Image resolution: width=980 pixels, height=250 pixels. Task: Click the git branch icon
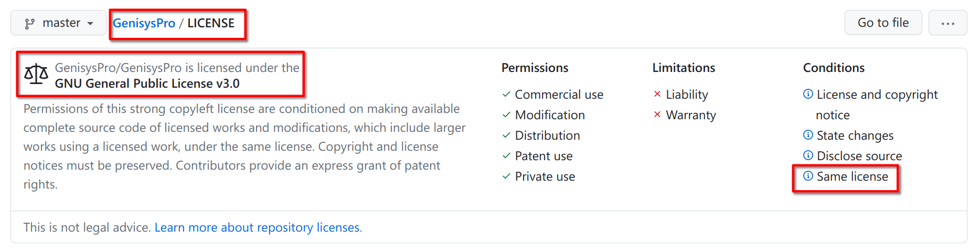[x=30, y=24]
